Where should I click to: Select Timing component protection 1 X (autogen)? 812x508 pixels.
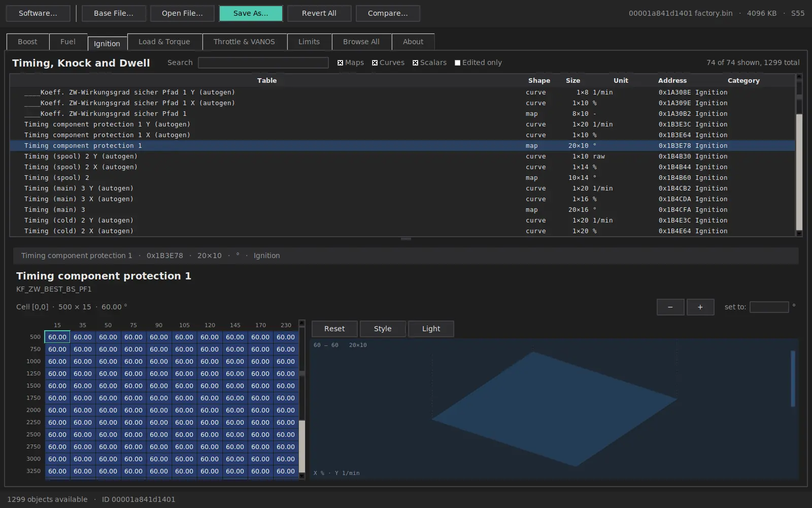point(402,135)
